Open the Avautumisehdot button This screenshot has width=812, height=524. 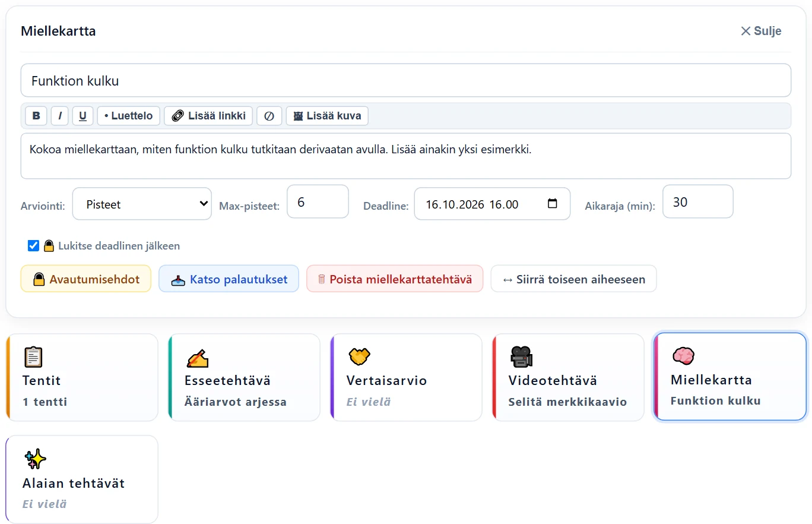(86, 279)
